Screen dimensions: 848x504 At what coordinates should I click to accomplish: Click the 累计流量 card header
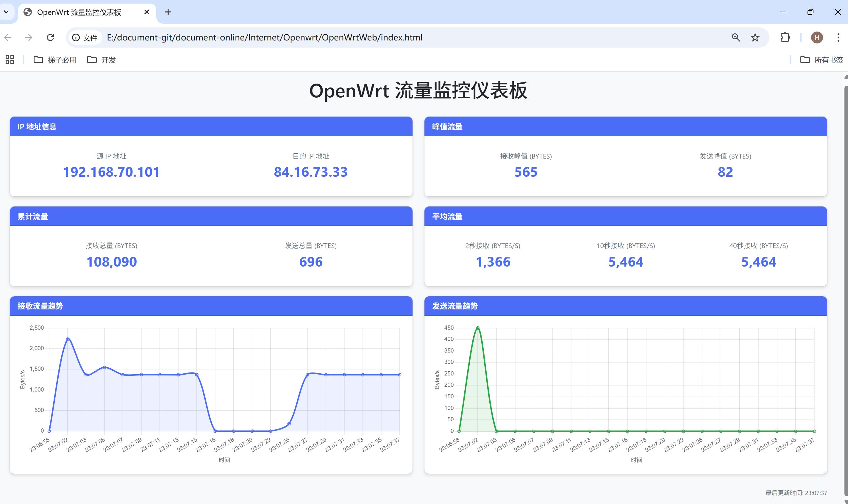tap(211, 216)
